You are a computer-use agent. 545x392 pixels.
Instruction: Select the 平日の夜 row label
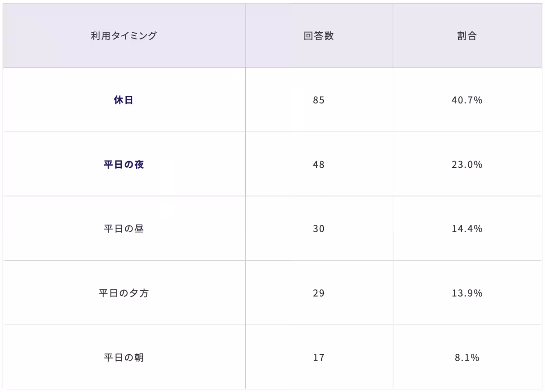pos(124,165)
